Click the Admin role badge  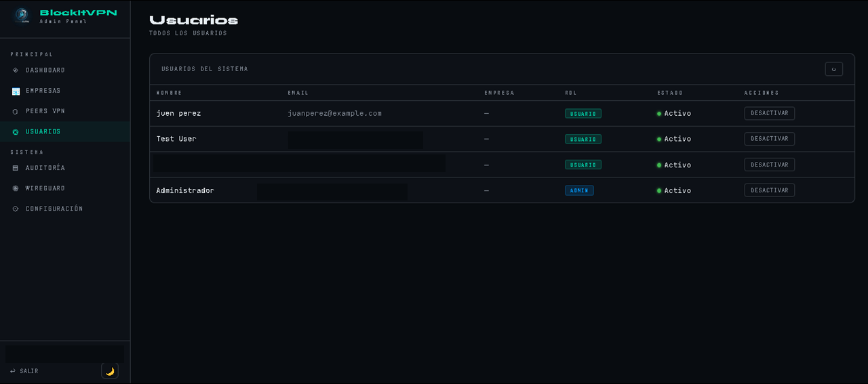[x=579, y=190]
